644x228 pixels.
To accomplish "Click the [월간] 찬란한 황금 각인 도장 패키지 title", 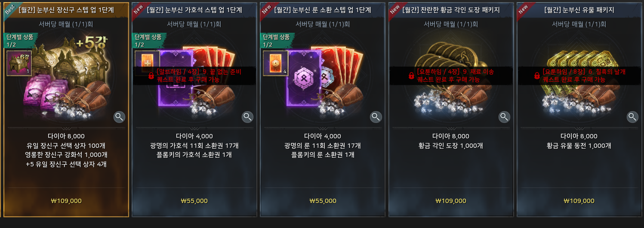I will coord(451,10).
